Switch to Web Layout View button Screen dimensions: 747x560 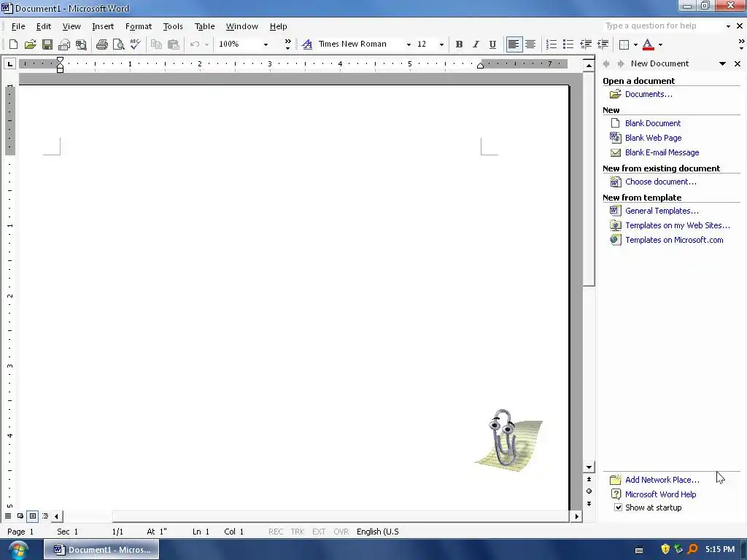click(x=20, y=516)
